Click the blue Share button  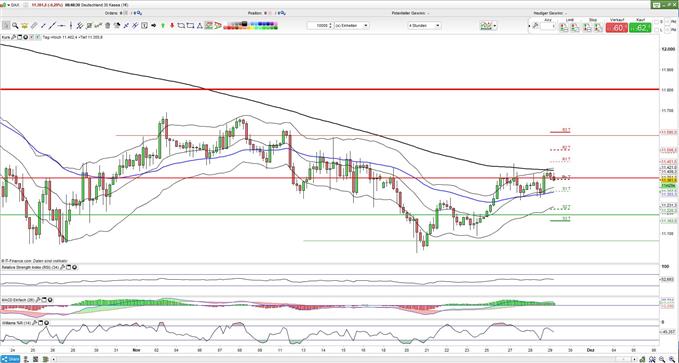point(10,359)
